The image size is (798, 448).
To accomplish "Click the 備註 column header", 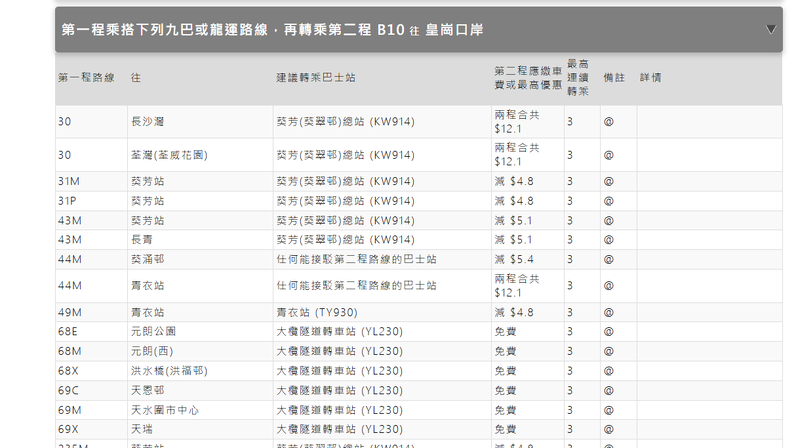I will [x=614, y=77].
